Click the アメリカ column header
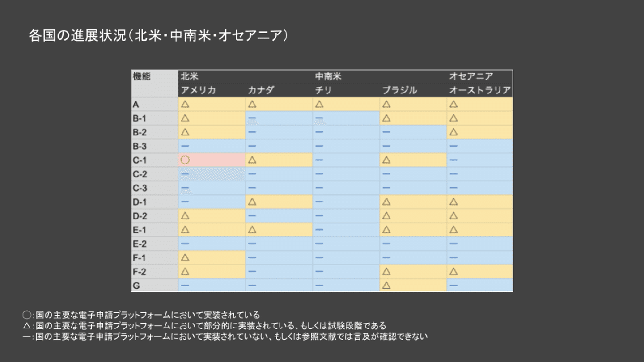The width and height of the screenshot is (644, 362). [198, 90]
